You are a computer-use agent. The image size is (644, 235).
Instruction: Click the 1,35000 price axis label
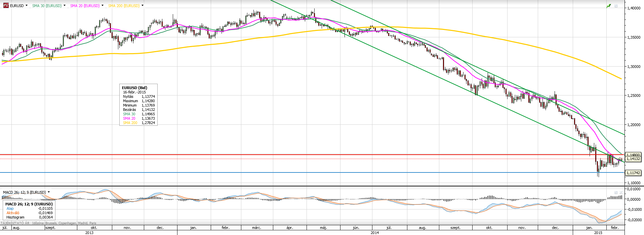(x=634, y=37)
